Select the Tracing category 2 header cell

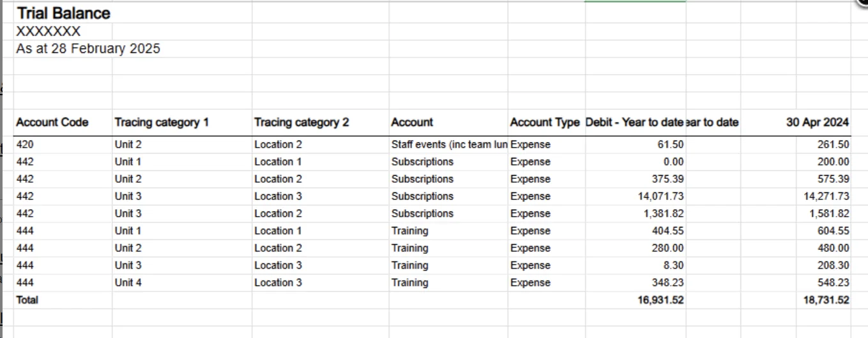(301, 122)
